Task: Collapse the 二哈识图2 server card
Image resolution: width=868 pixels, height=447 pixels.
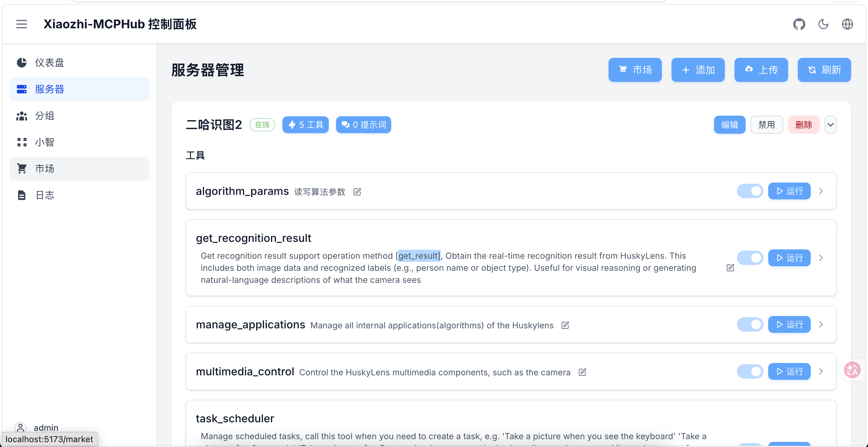Action: [831, 124]
